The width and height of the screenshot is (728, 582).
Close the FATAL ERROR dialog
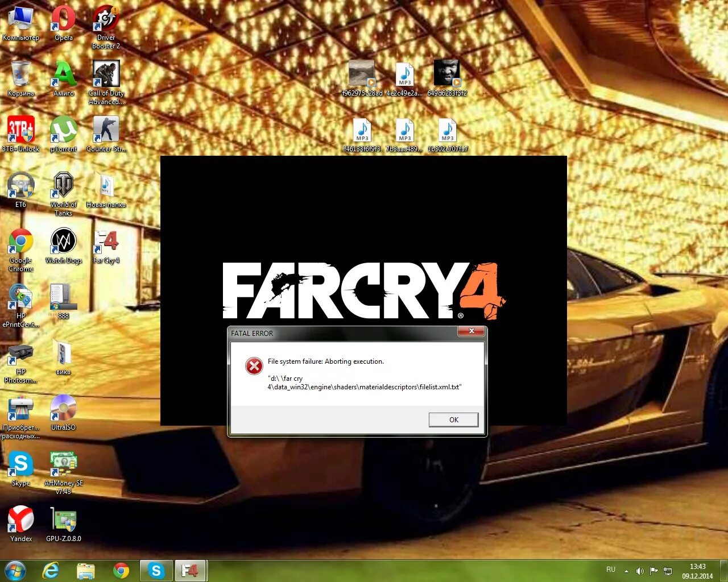pos(471,331)
